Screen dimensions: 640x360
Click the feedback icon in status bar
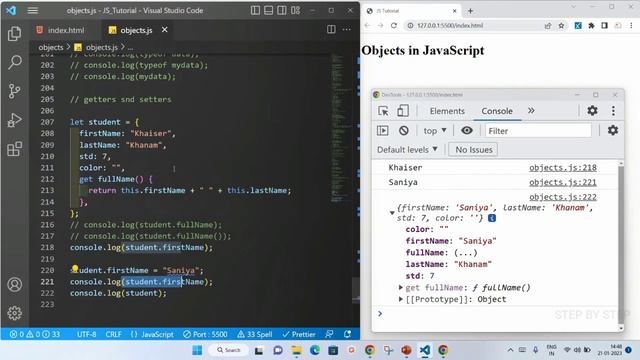[x=329, y=334]
